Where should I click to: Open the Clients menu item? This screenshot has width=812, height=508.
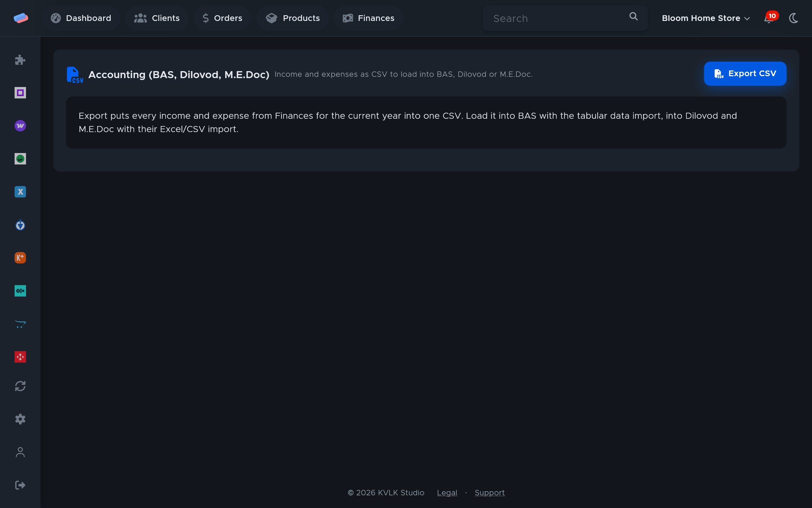157,18
